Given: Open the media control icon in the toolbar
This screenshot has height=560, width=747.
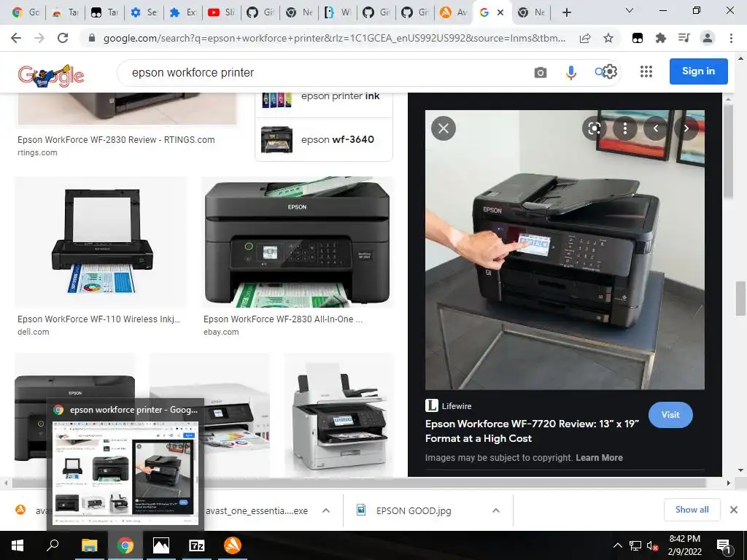Looking at the screenshot, I should (684, 38).
